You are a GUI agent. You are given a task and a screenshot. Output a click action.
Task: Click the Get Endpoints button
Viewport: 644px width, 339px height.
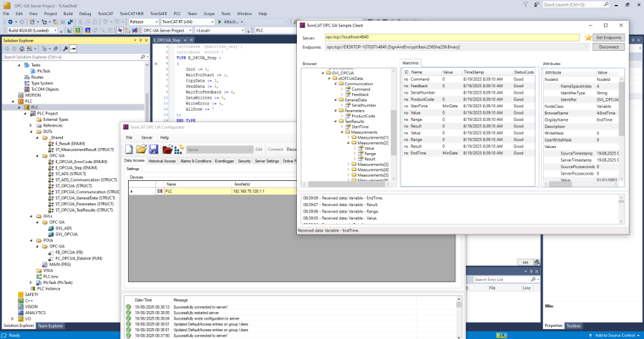click(609, 37)
